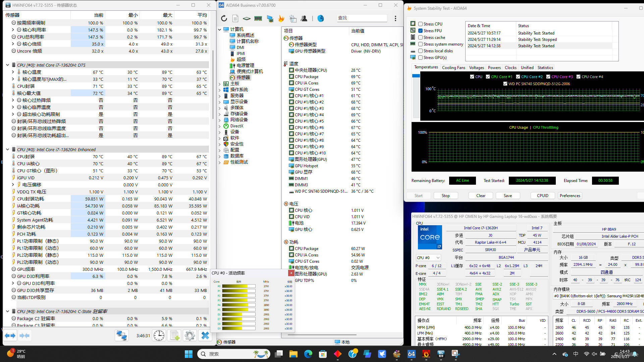Open the preferences checklist icon in AIDA64 toolbar
Viewport: 644px width, 362px height.
tap(293, 18)
